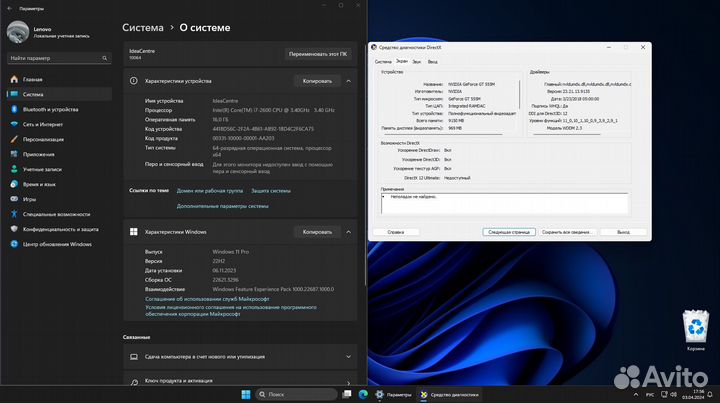Copy Windows specifications with Копировать
720x403 pixels.
point(317,232)
